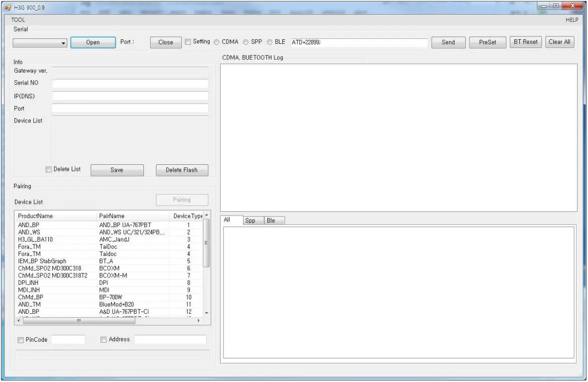Click the ProductName column header

pyautogui.click(x=55, y=216)
